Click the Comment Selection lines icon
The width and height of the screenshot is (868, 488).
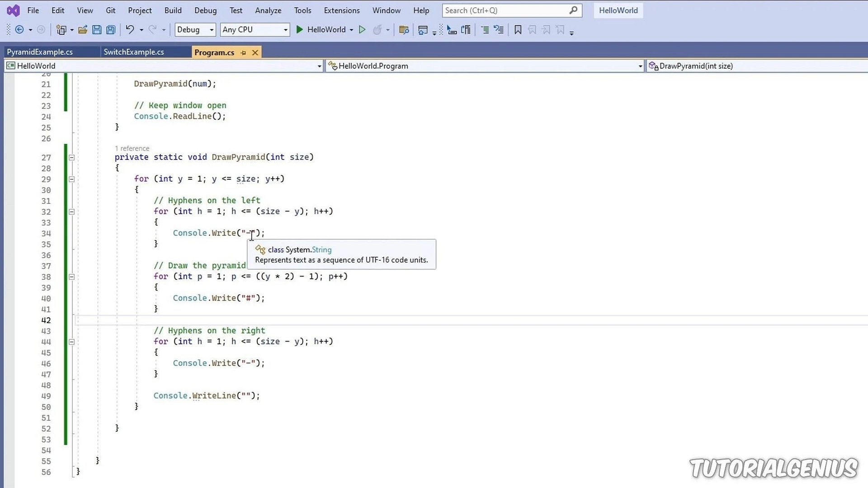[x=485, y=30]
